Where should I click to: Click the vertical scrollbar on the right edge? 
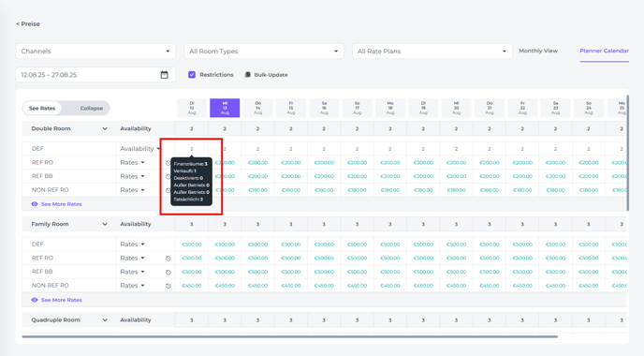pyautogui.click(x=627, y=153)
